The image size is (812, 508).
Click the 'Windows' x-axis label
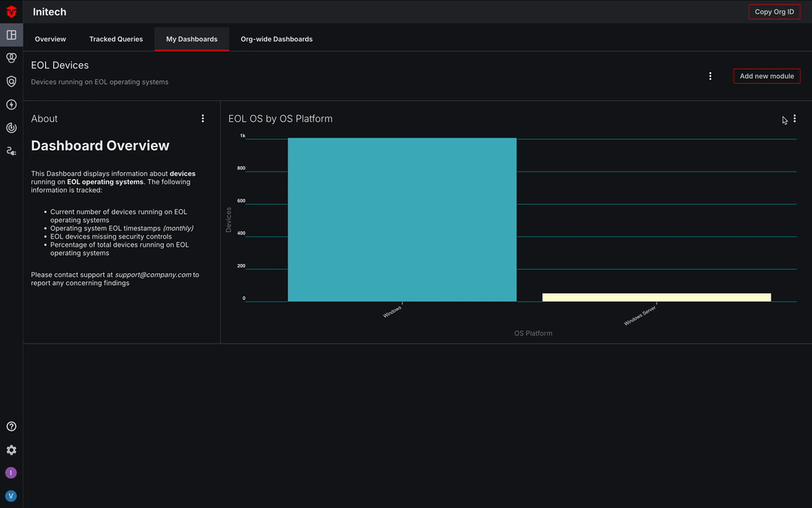point(392,312)
